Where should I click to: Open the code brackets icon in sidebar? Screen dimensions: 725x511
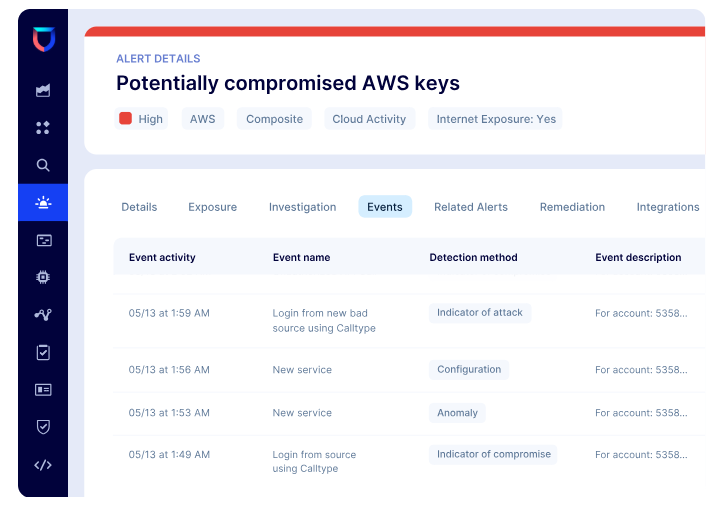pyautogui.click(x=43, y=465)
